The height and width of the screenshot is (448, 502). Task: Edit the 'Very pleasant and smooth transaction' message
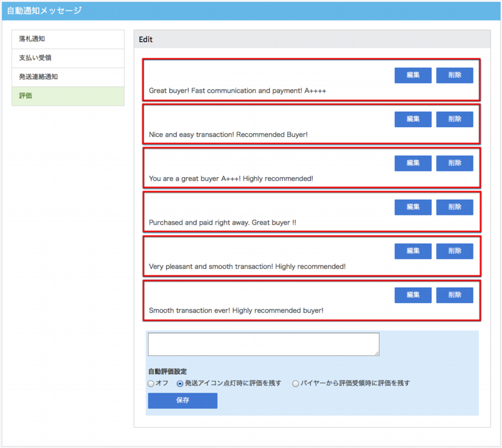(x=413, y=251)
